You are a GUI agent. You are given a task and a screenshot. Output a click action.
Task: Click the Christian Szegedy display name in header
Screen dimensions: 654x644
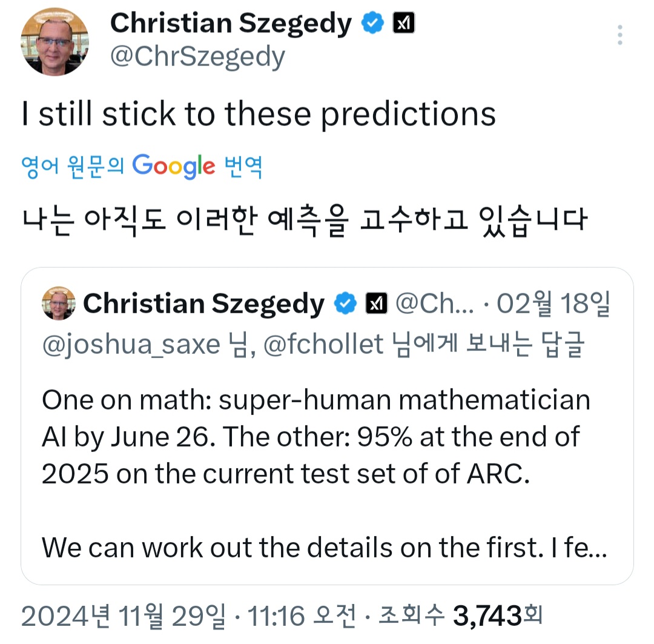(x=231, y=24)
